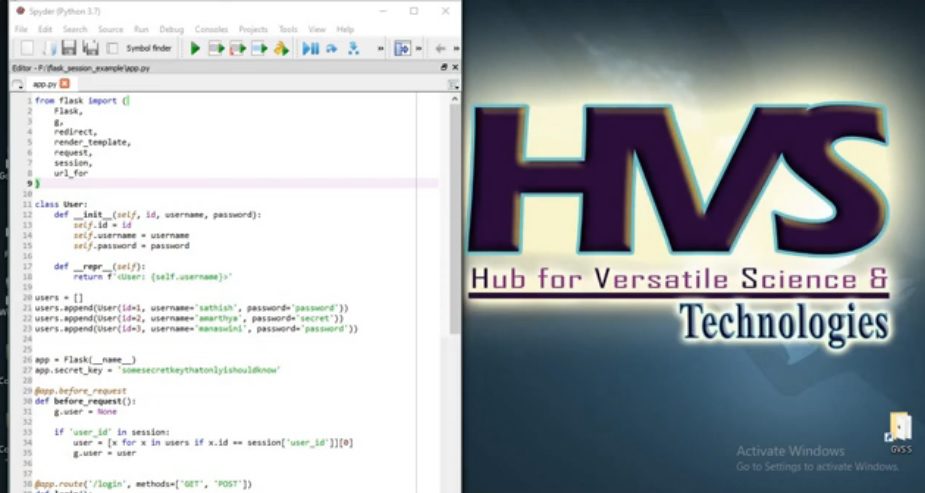Open the Source menu
Image resolution: width=925 pixels, height=493 pixels.
[x=110, y=29]
